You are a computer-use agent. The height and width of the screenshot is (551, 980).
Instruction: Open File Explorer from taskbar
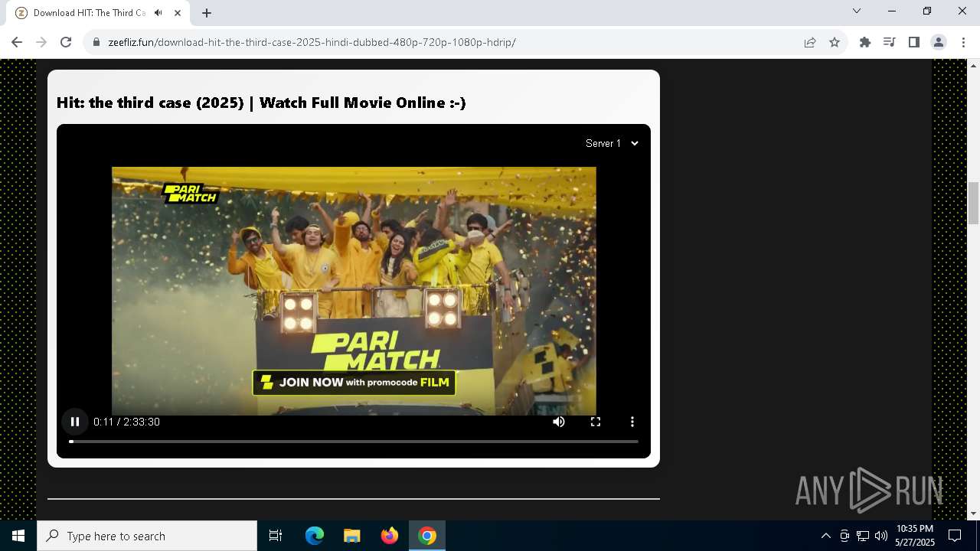(x=351, y=536)
